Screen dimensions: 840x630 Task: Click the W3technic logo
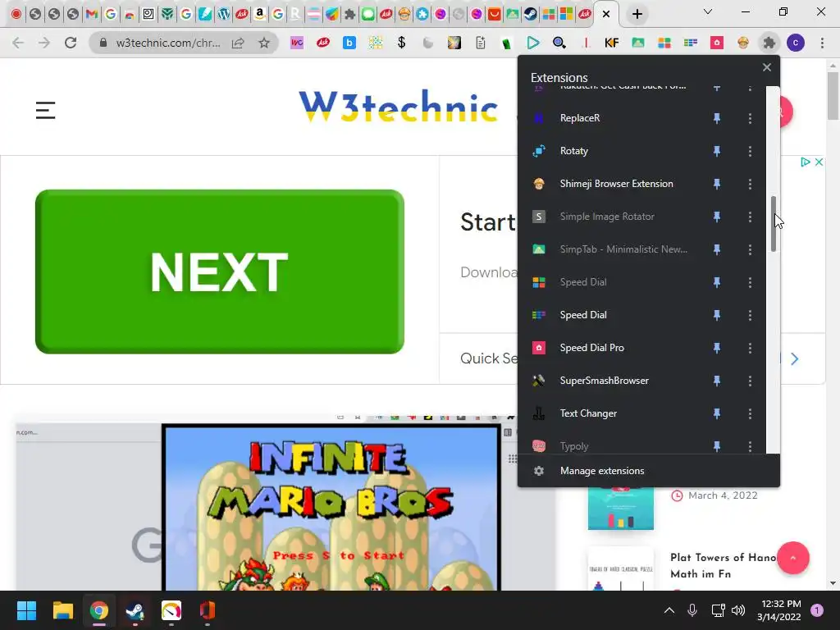(399, 106)
